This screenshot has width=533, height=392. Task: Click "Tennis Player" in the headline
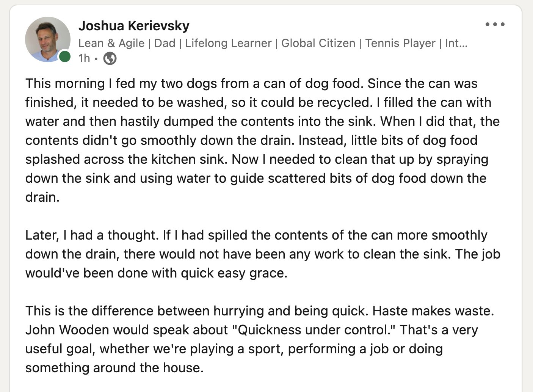click(x=400, y=43)
